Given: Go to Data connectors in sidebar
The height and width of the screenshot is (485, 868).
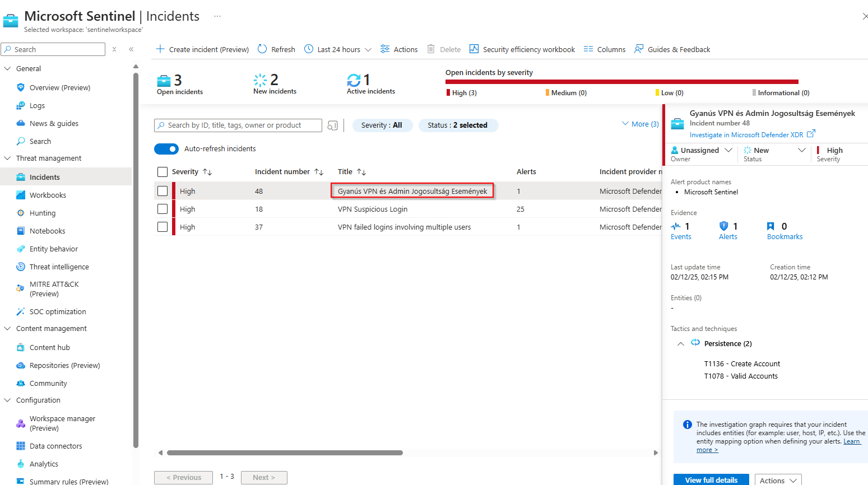Looking at the screenshot, I should coord(55,446).
